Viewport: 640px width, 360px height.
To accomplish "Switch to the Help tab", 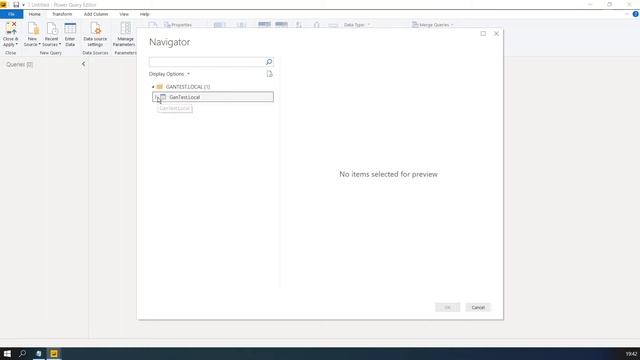I will point(144,14).
